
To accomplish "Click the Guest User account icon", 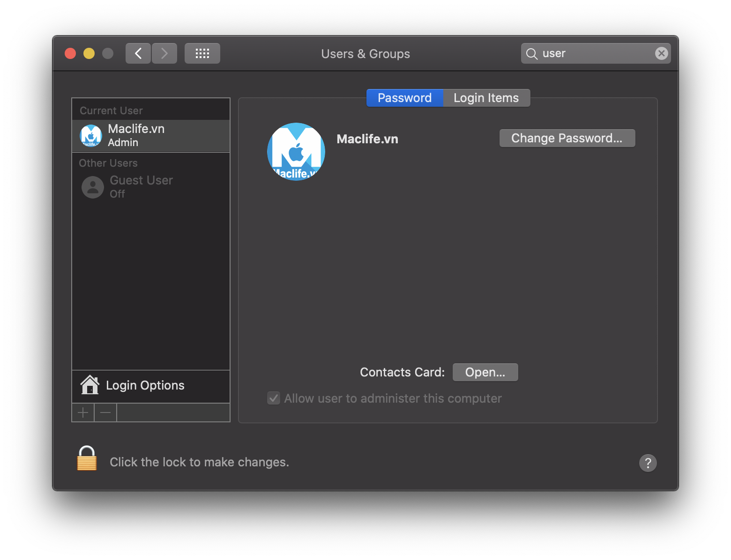I will (x=92, y=187).
